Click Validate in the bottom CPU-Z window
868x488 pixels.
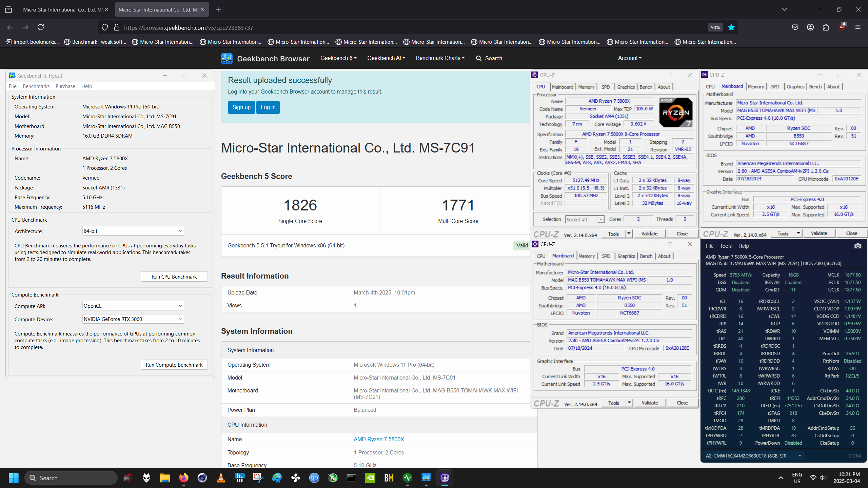650,403
